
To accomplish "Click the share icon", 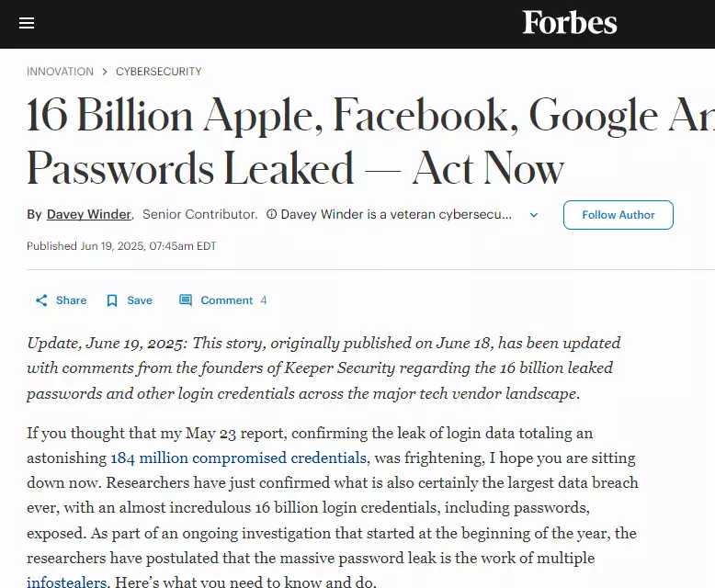I will [41, 300].
